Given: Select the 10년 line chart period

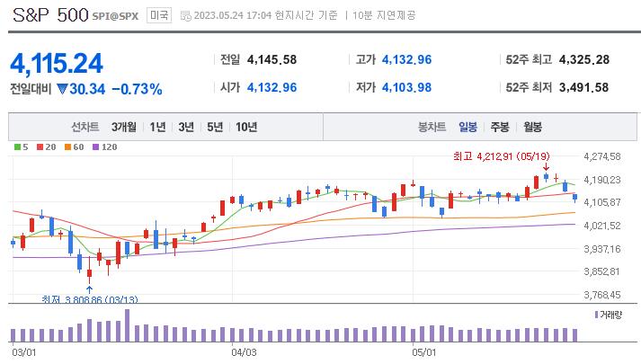Looking at the screenshot, I should tap(246, 127).
